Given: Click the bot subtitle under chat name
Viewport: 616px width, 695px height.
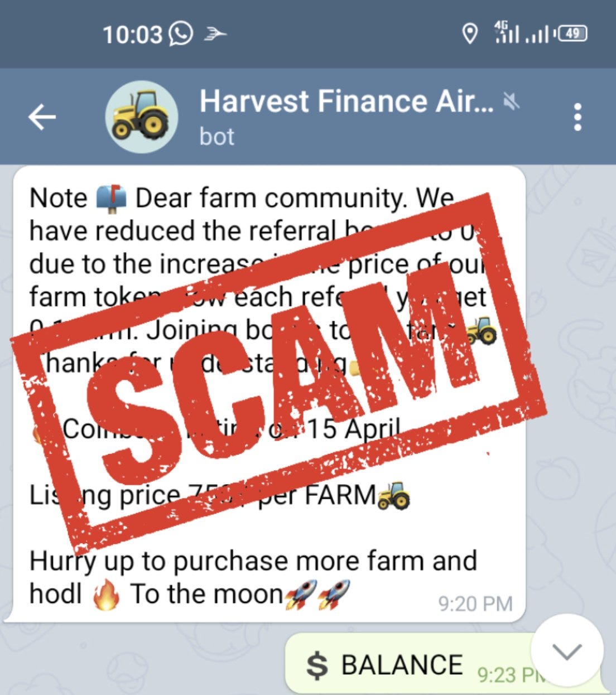Looking at the screenshot, I should coord(217,137).
